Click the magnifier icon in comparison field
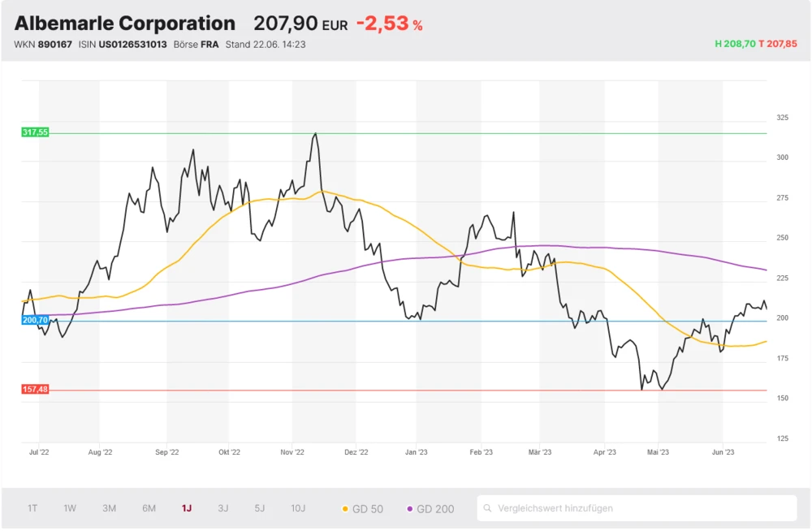The height and width of the screenshot is (531, 812). click(x=488, y=509)
